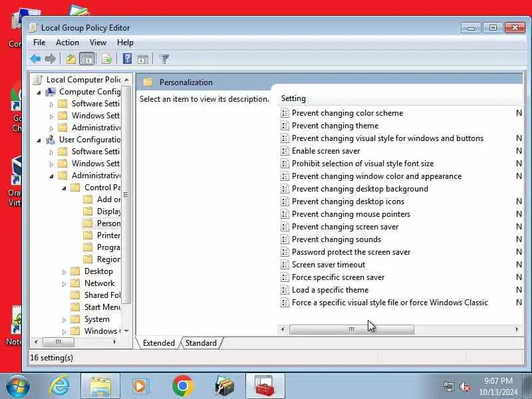Collapse the User Configuration tree node
This screenshot has height=399, width=532.
tap(39, 140)
